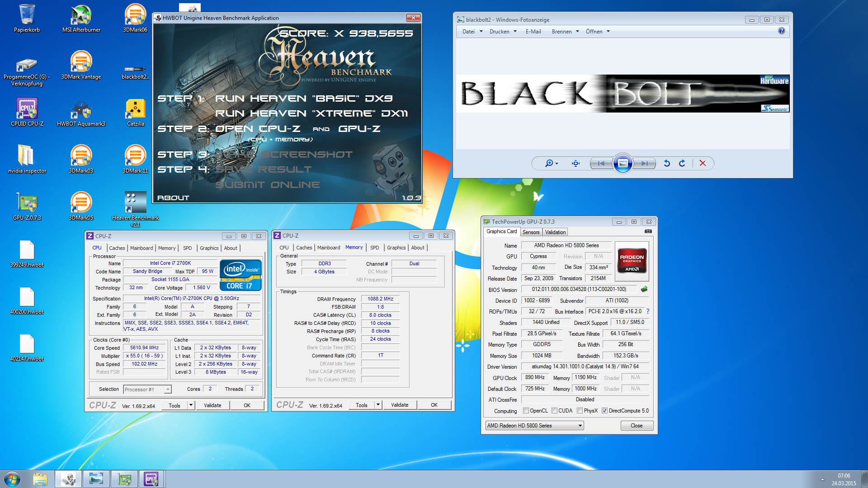Image resolution: width=868 pixels, height=488 pixels.
Task: Launch HWBOT Aquamark3 shortcut
Action: pyautogui.click(x=81, y=112)
